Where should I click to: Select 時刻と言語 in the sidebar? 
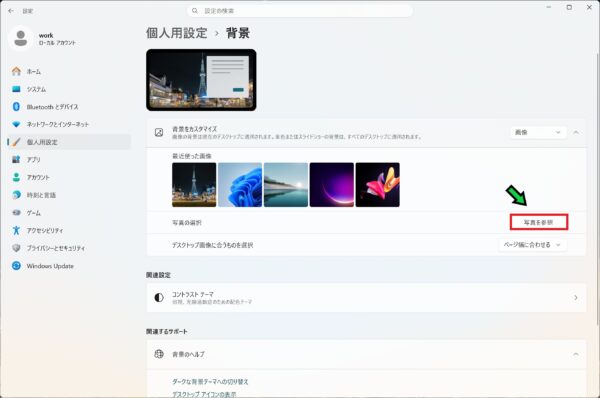point(69,195)
